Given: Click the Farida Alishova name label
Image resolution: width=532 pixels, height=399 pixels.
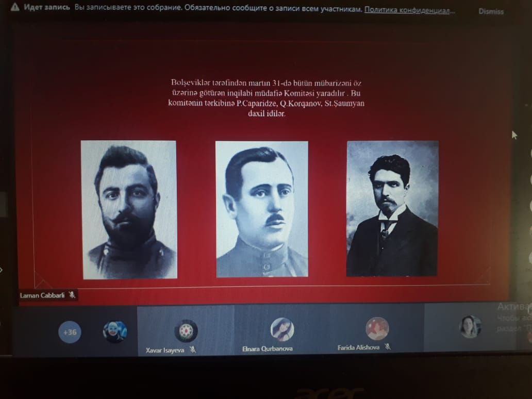Looking at the screenshot, I should tap(358, 347).
